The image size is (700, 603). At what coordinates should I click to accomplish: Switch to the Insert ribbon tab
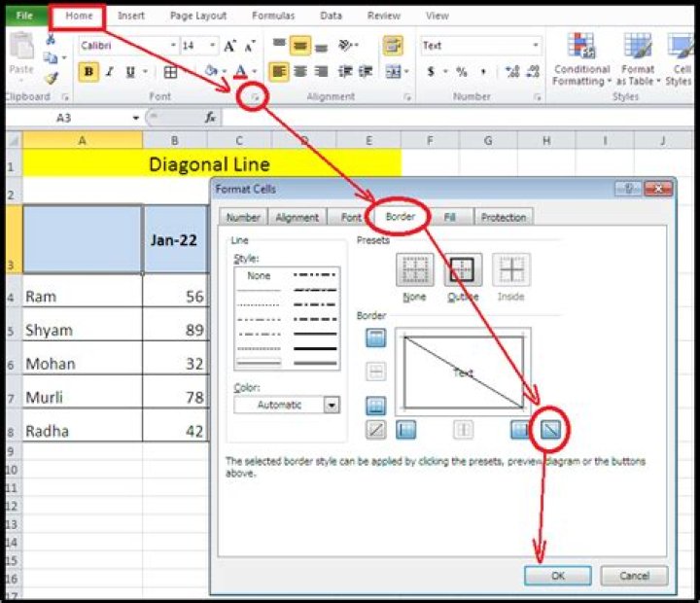(x=131, y=16)
